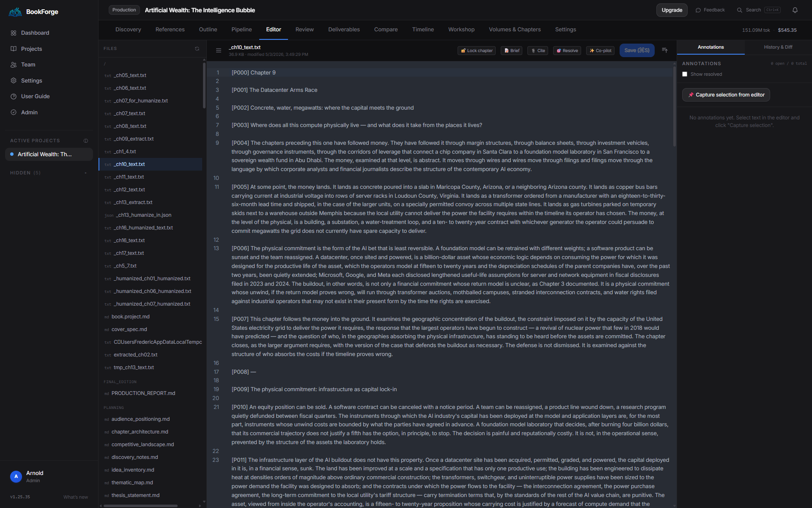Open What's new link
Image resolution: width=812 pixels, height=508 pixels.
76,497
